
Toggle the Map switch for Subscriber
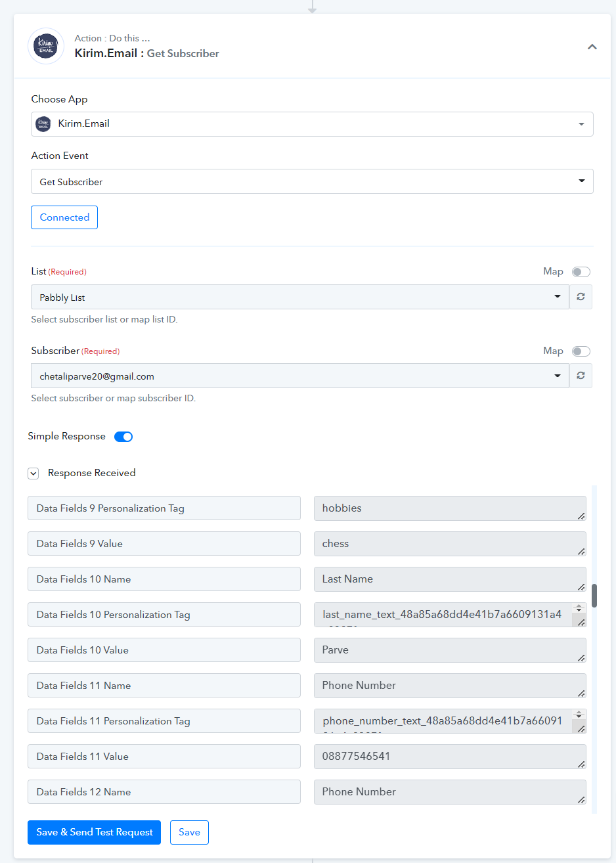click(581, 351)
